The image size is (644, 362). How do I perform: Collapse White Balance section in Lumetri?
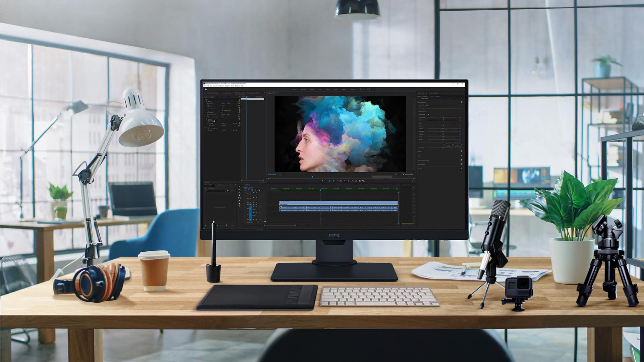click(418, 112)
